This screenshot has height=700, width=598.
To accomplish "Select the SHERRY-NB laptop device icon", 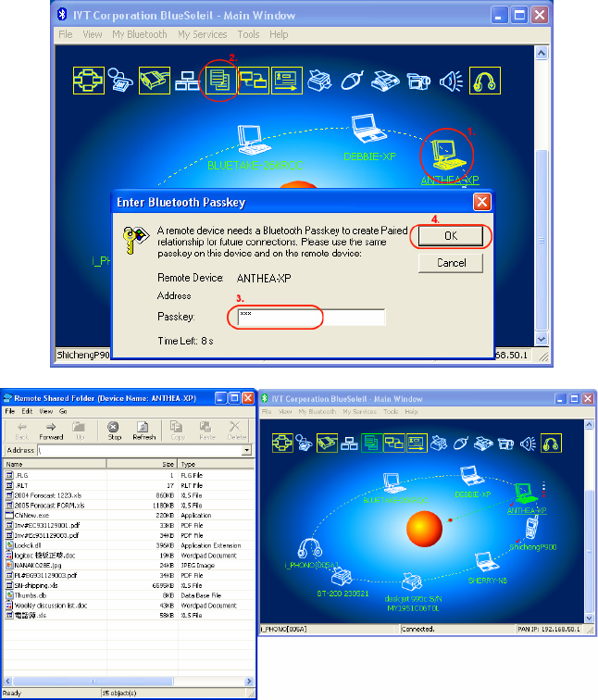I will pyautogui.click(x=486, y=562).
